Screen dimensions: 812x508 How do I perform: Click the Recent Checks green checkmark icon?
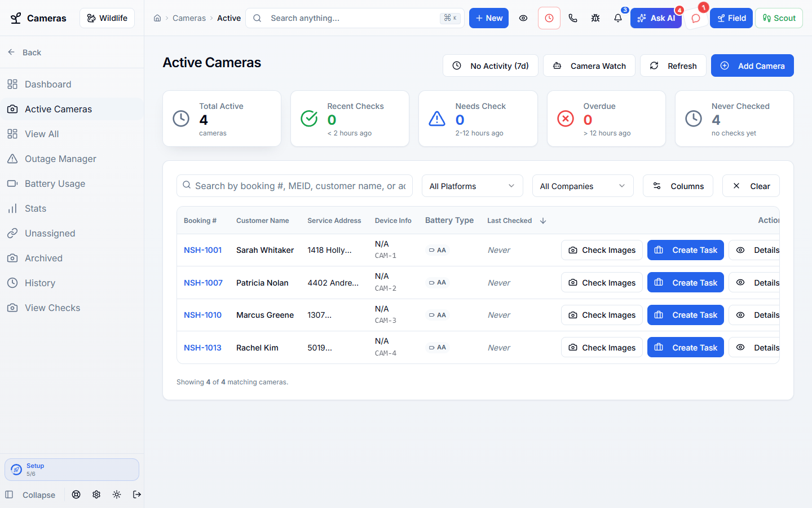tap(309, 119)
